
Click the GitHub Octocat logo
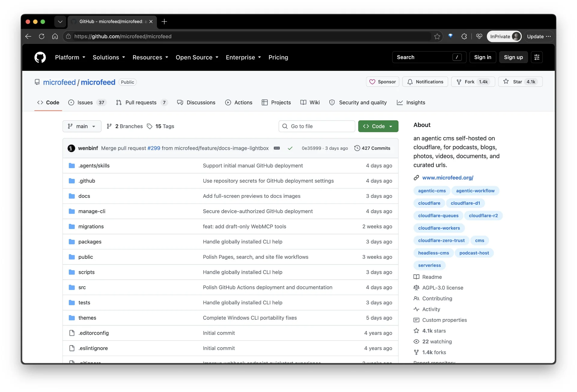point(40,57)
